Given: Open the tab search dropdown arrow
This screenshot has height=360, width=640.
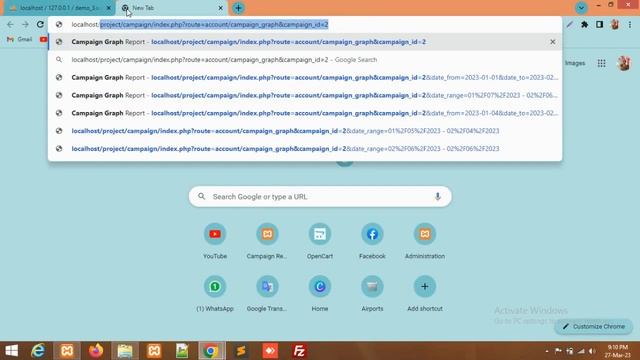Looking at the screenshot, I should coord(581,7).
